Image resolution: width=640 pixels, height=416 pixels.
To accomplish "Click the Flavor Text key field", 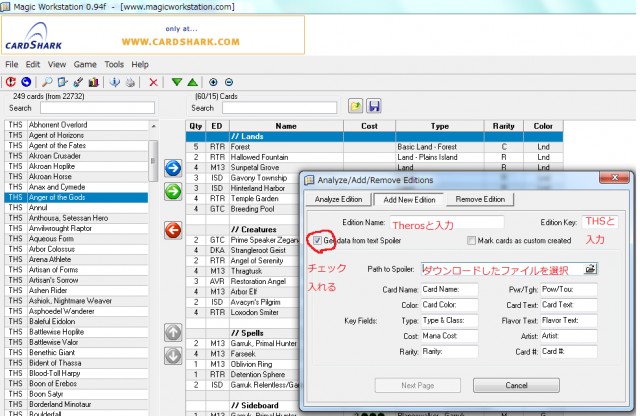I will click(569, 320).
